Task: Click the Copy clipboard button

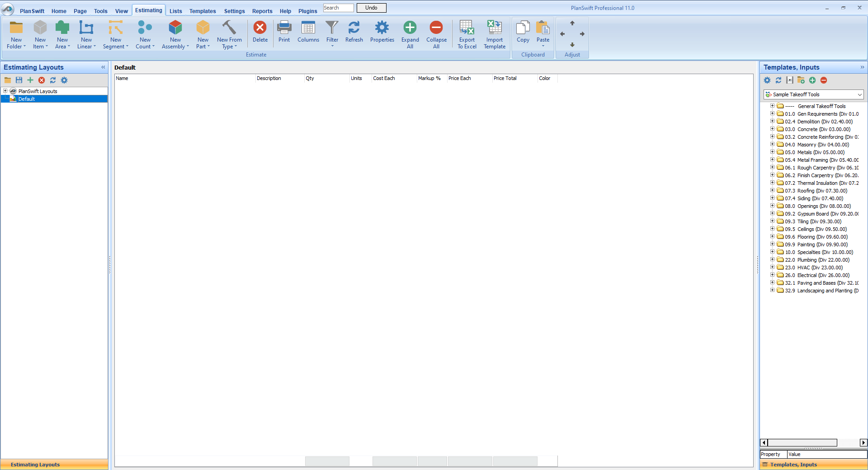Action: [523, 31]
